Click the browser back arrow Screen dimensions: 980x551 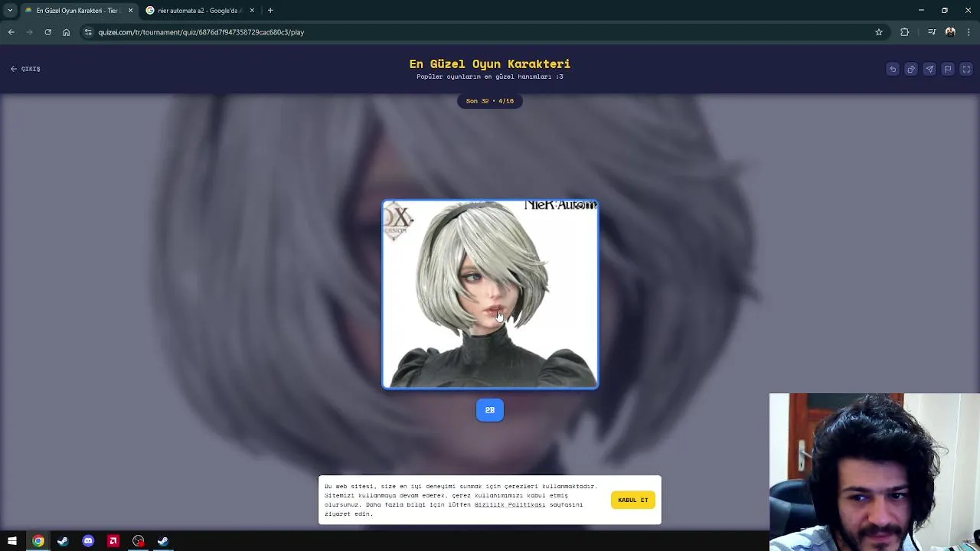(x=11, y=32)
